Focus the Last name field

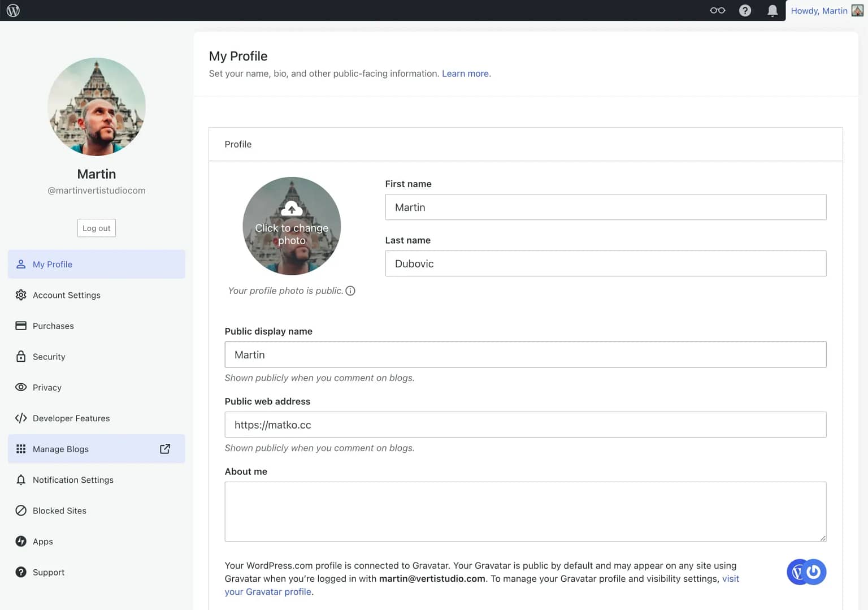pos(606,263)
